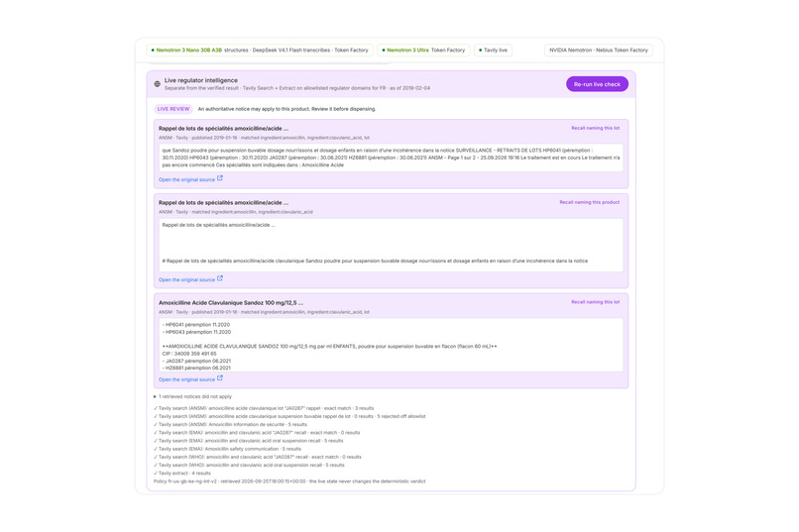Screen dimensions: 799x532
Task: Click the globe icon beside Live regulator intelligence
Action: 157,84
